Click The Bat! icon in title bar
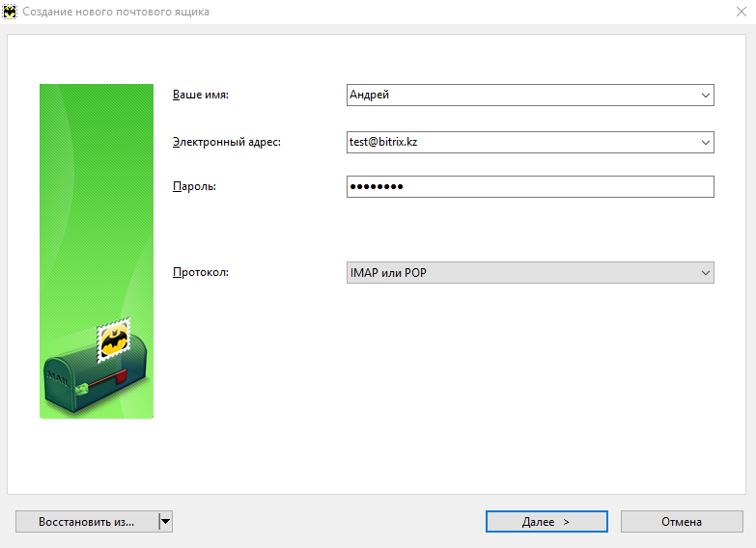This screenshot has height=548, width=756. (x=10, y=12)
